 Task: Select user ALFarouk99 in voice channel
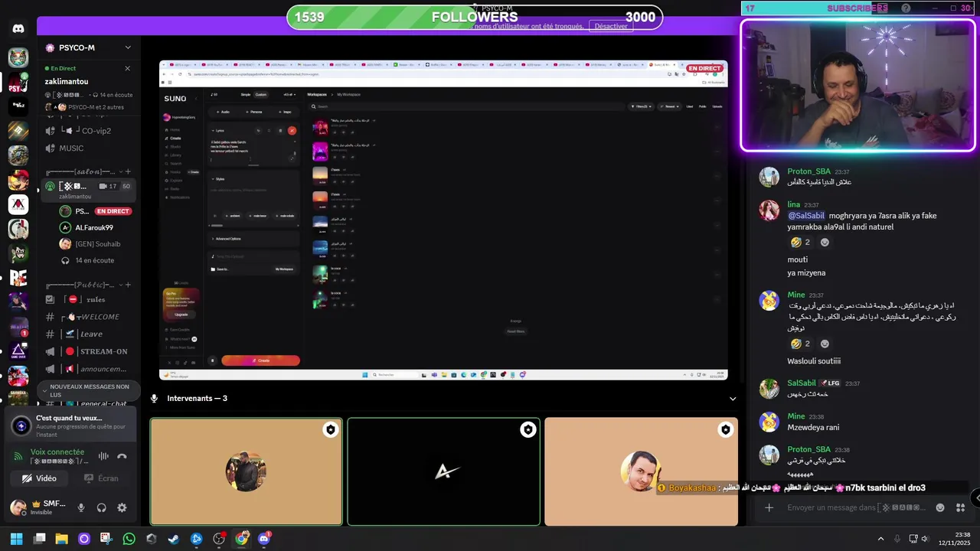[x=96, y=227]
